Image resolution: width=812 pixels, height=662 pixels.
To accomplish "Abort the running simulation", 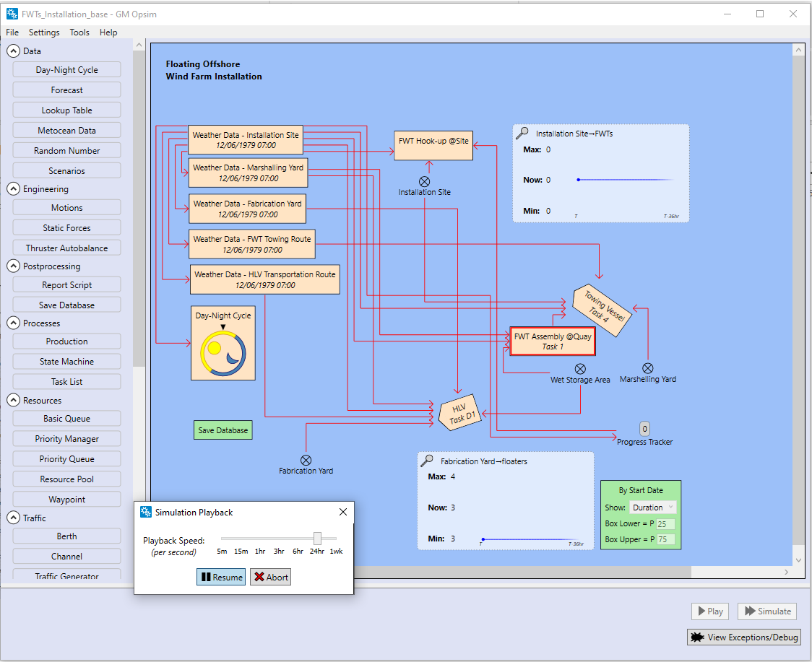I will pyautogui.click(x=270, y=577).
